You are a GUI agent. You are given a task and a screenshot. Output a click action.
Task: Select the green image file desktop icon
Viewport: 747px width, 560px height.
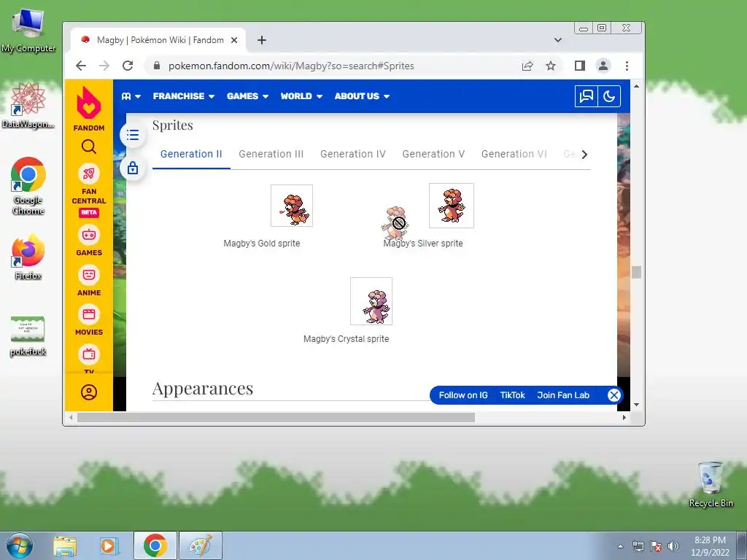(28, 336)
